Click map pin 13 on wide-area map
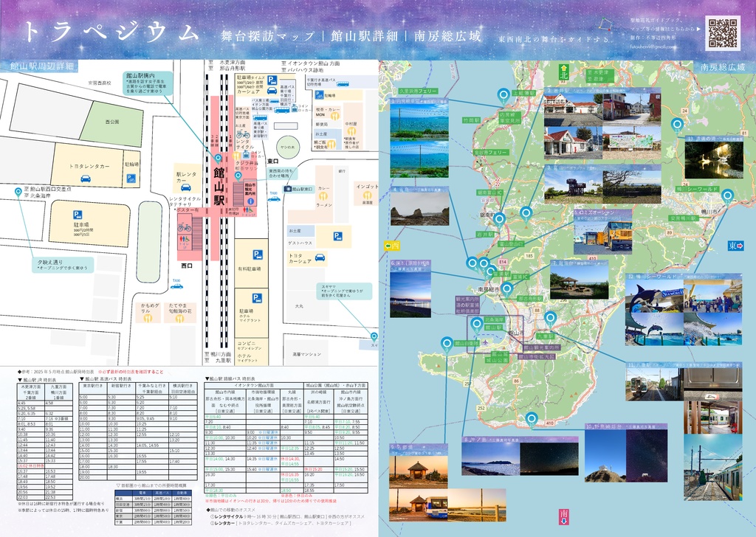Viewport: 756px width, 537px height. (x=678, y=125)
